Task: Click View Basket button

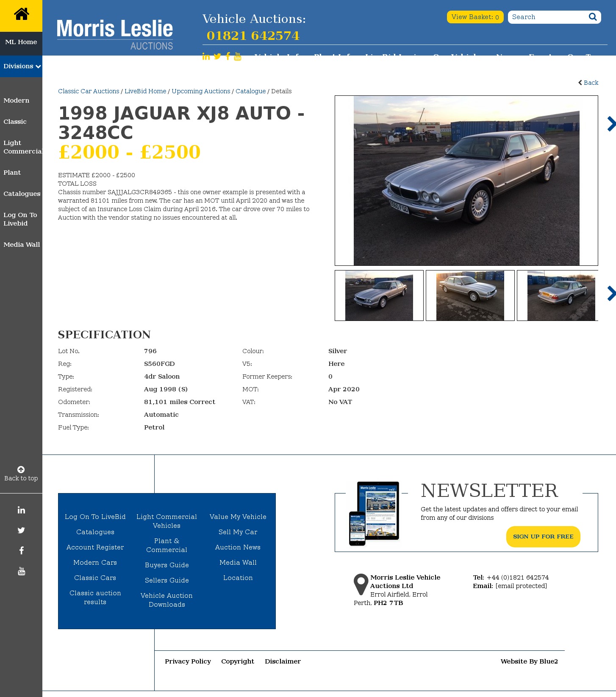Action: click(475, 17)
